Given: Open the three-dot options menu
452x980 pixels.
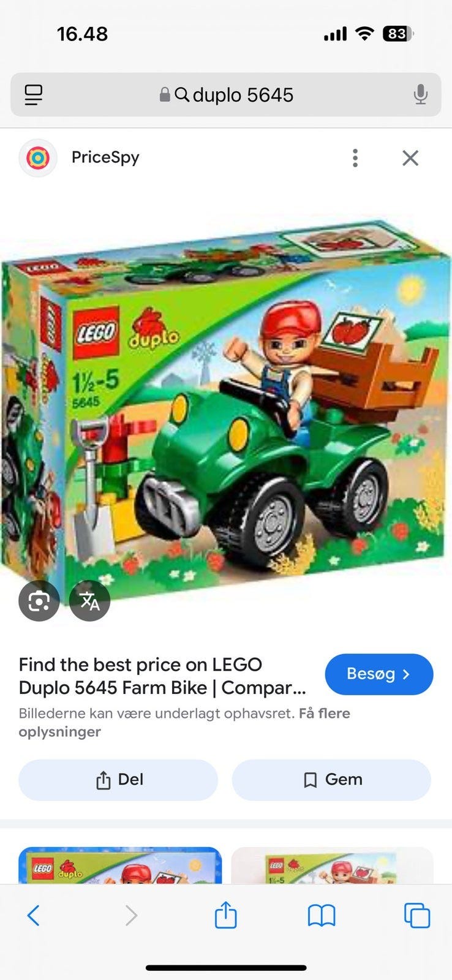Looking at the screenshot, I should (355, 158).
